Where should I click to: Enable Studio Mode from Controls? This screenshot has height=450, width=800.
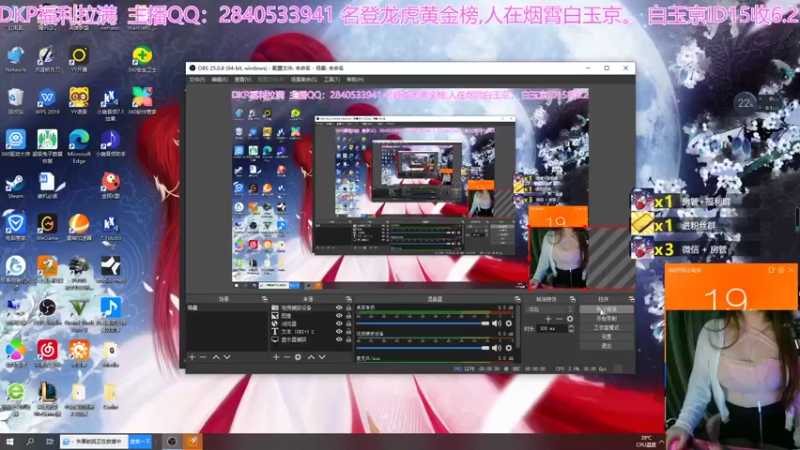[x=607, y=328]
